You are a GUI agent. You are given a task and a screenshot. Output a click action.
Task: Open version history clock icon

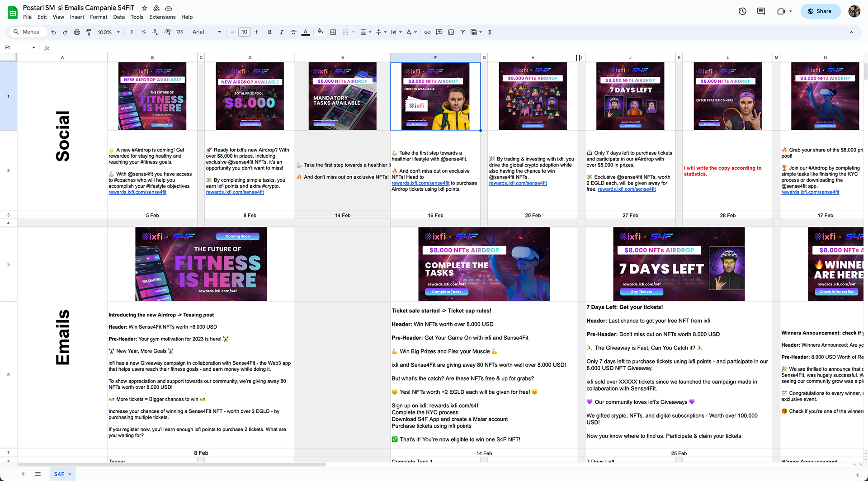coord(742,11)
